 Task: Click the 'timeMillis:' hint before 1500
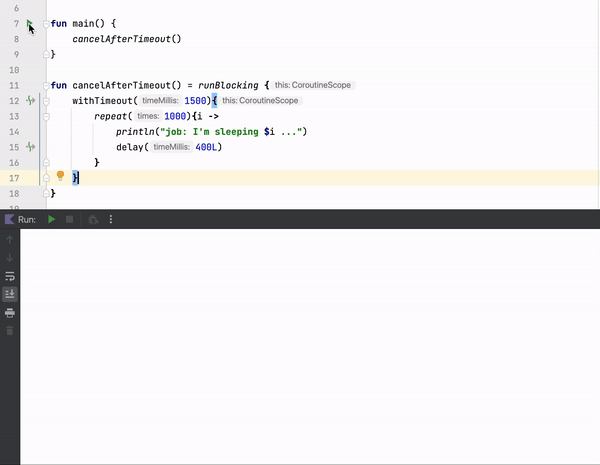click(161, 101)
